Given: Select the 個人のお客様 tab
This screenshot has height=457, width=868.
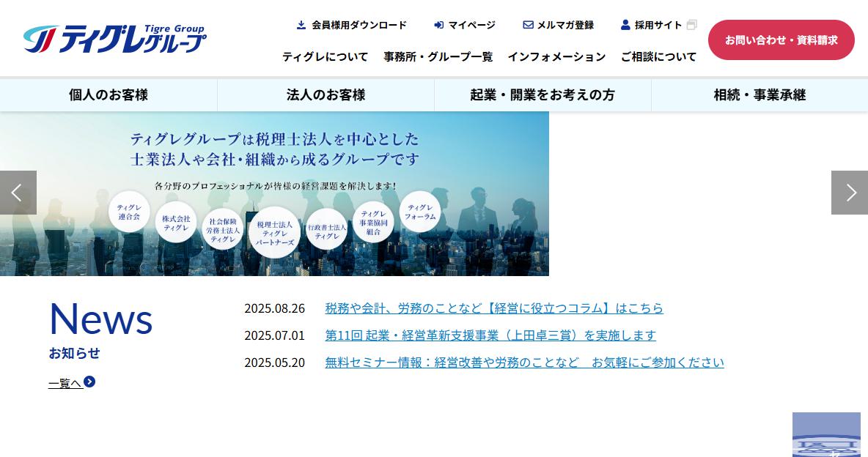Looking at the screenshot, I should click(x=108, y=95).
